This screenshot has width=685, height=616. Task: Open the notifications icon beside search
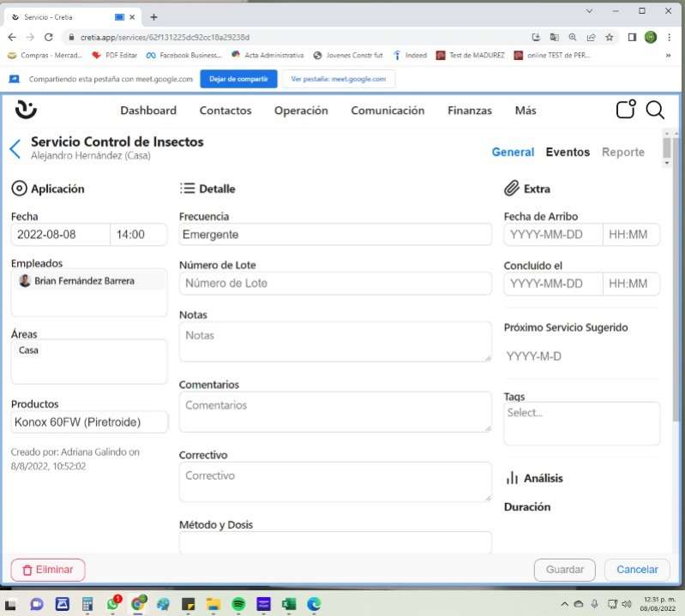coord(626,110)
